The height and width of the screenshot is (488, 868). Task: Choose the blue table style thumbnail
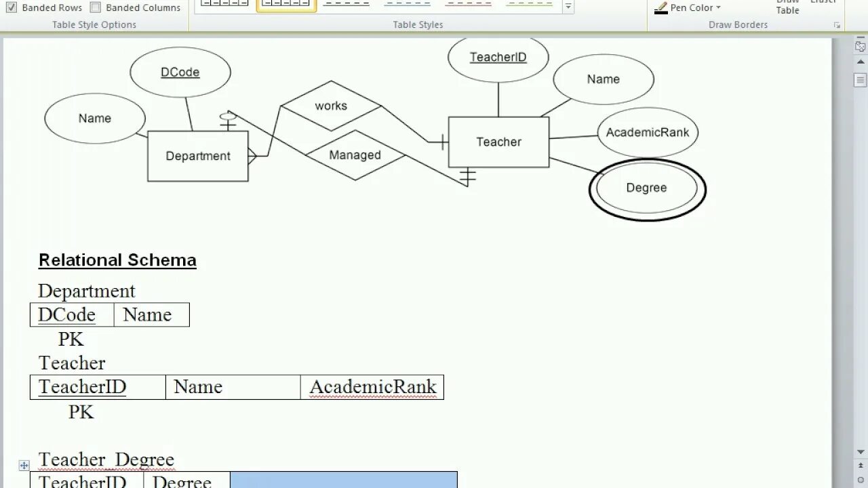pos(408,5)
